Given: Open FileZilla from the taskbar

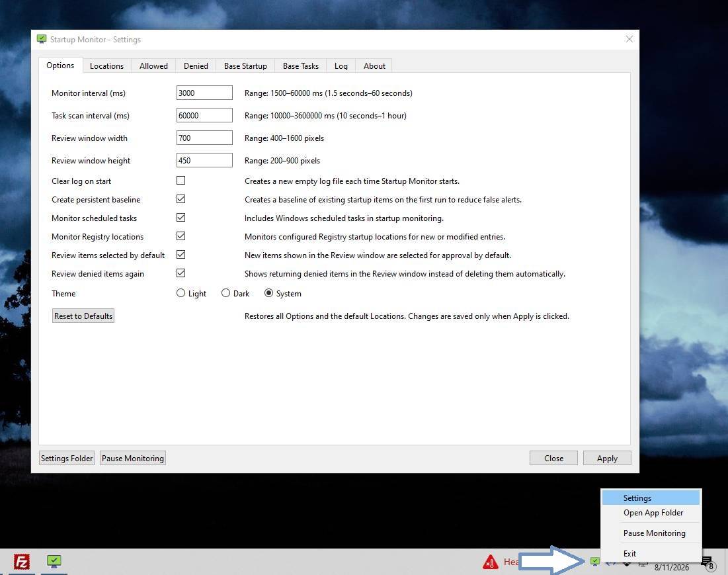Looking at the screenshot, I should click(x=21, y=562).
